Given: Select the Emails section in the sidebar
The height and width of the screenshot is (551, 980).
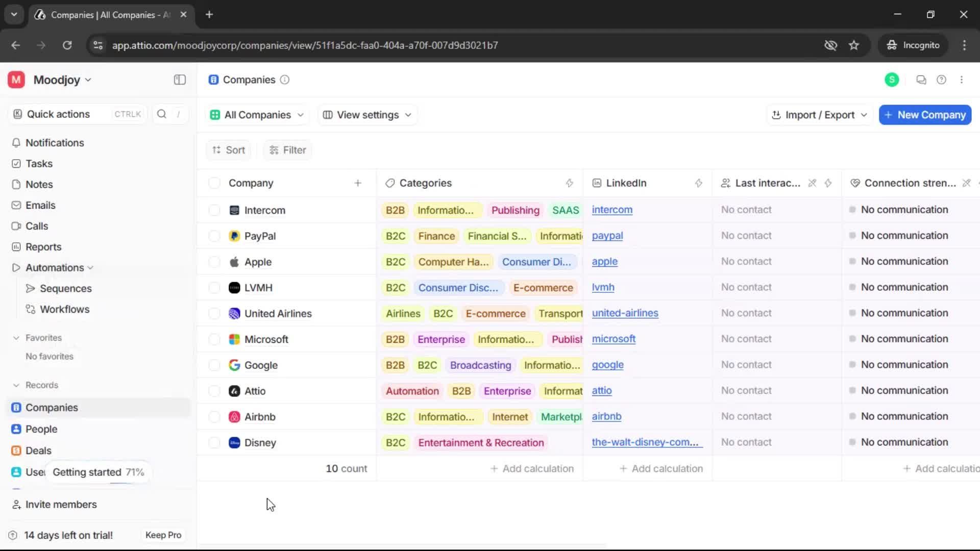Looking at the screenshot, I should [40, 205].
